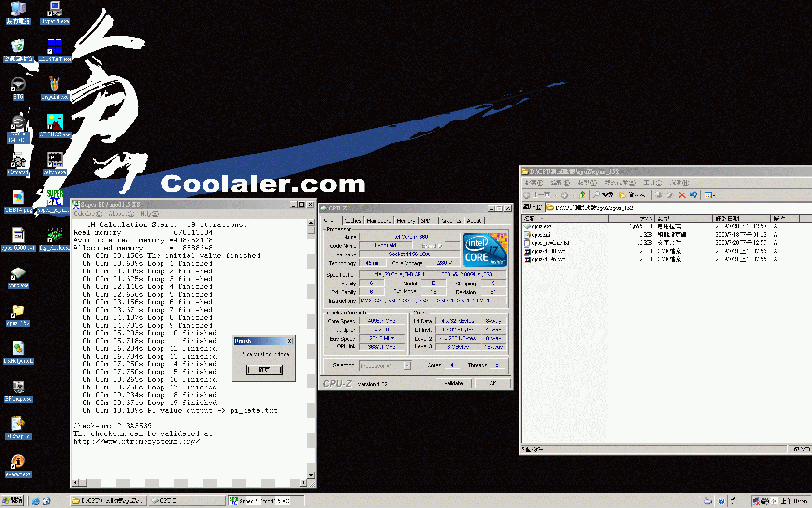812x508 pixels.
Task: Click the network disconnected tray icon
Action: pyautogui.click(x=756, y=501)
